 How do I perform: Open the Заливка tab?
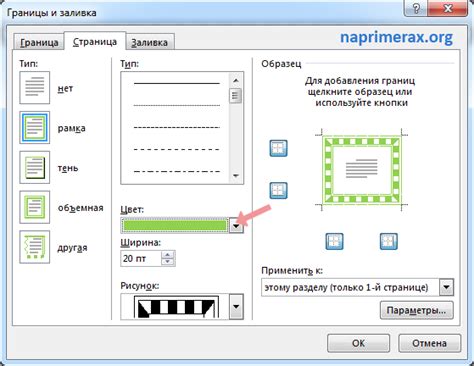[x=149, y=42]
